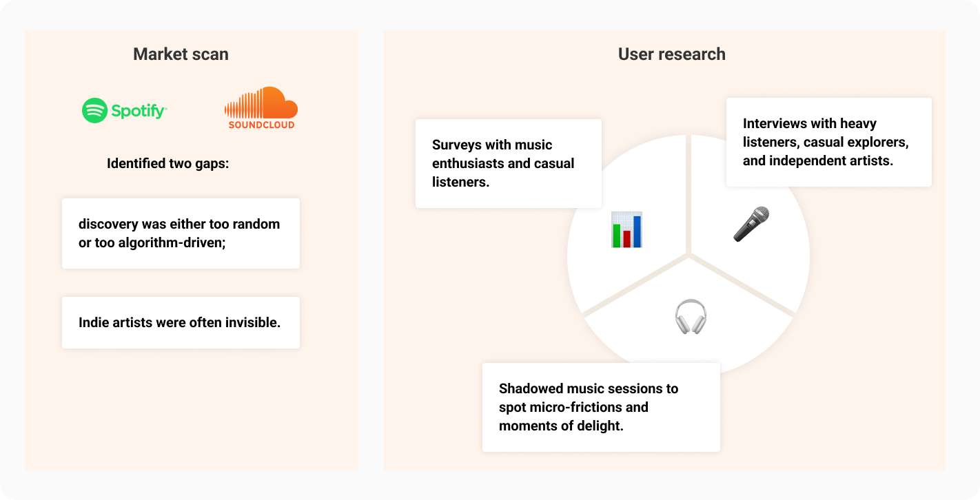Screen dimensions: 980x500
Task: Click the SOUNDCLOUD label under the cloud
Action: pyautogui.click(x=261, y=125)
